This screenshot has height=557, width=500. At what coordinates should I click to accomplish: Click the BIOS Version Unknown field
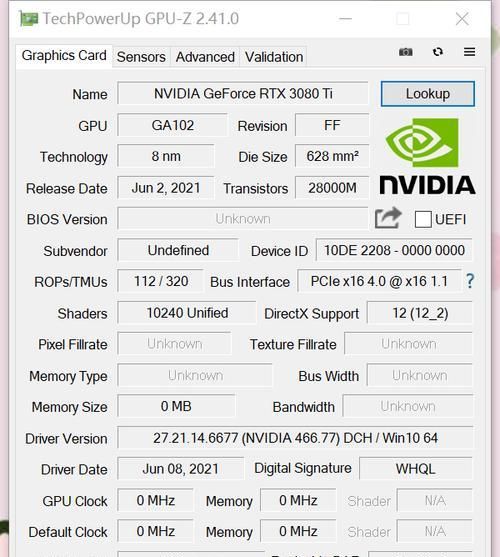click(x=243, y=219)
